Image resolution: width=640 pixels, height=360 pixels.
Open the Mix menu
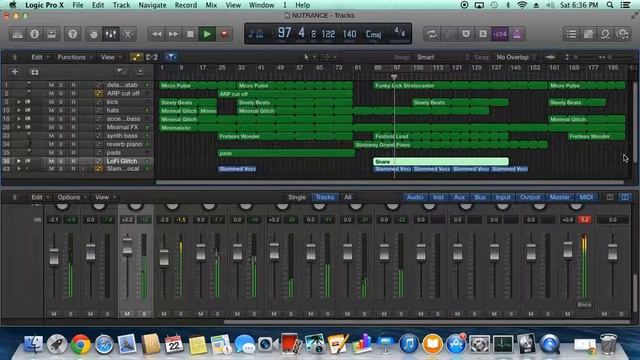point(211,5)
